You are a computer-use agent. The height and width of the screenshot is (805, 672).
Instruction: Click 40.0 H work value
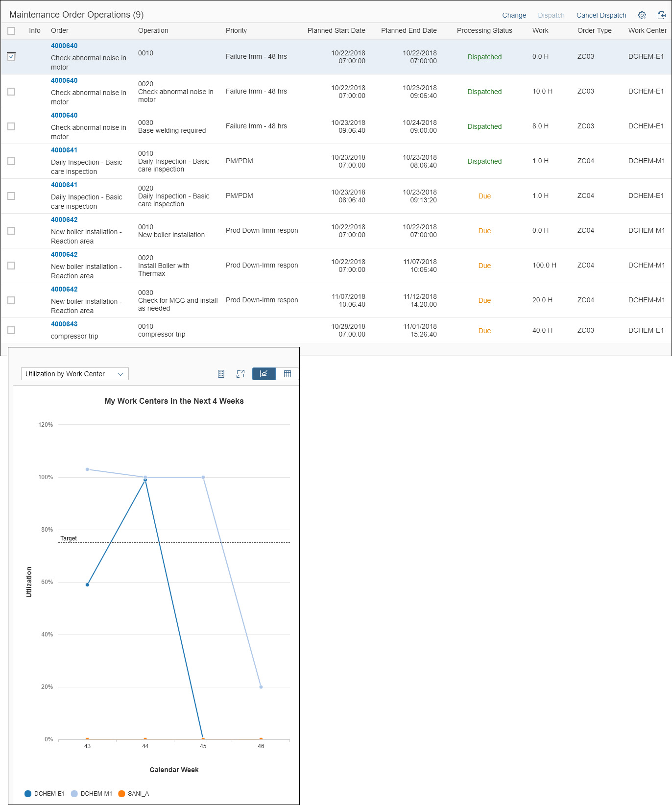tap(542, 330)
